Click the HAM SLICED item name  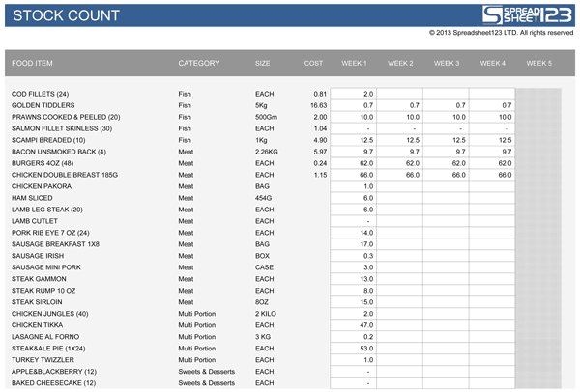point(32,198)
